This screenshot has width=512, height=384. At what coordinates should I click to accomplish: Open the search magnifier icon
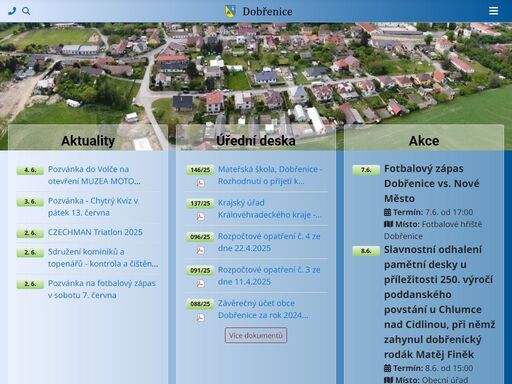click(26, 11)
